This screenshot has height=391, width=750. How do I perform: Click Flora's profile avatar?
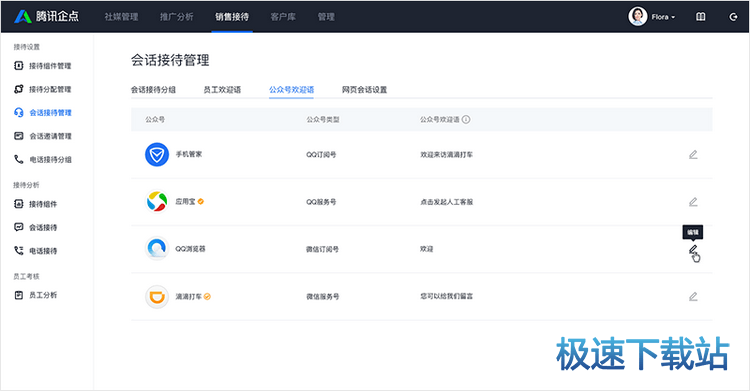coord(638,17)
